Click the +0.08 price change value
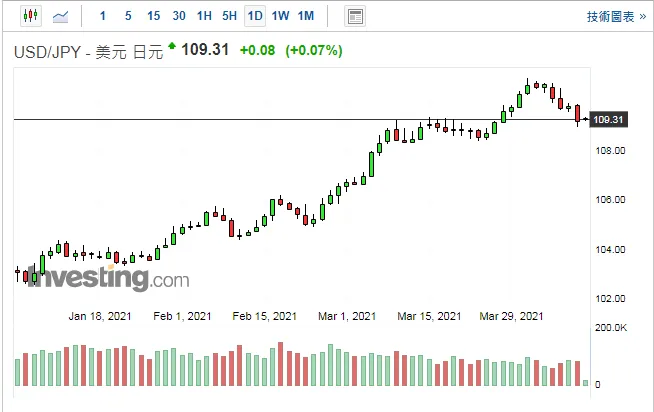Viewport: 654px width, 412px height. click(257, 50)
